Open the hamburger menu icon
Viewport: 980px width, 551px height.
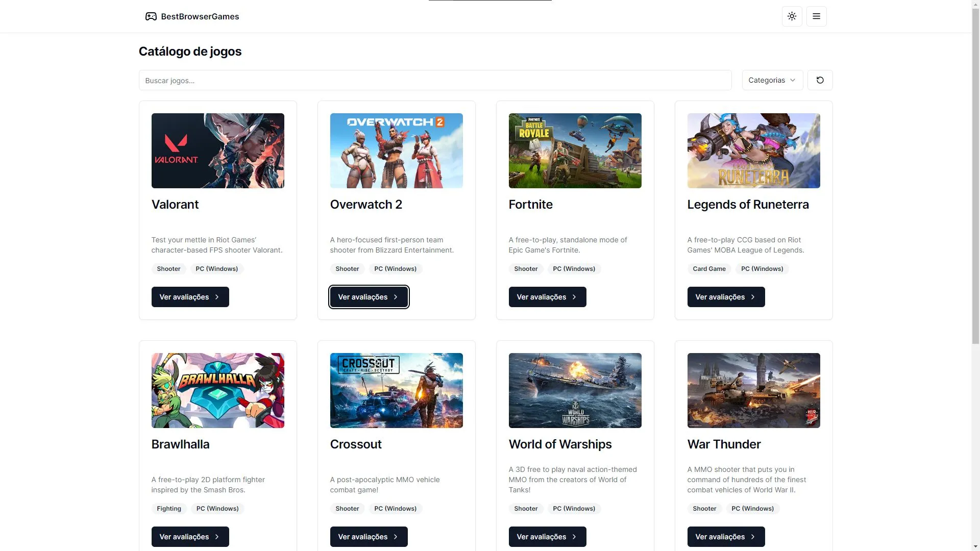coord(817,16)
